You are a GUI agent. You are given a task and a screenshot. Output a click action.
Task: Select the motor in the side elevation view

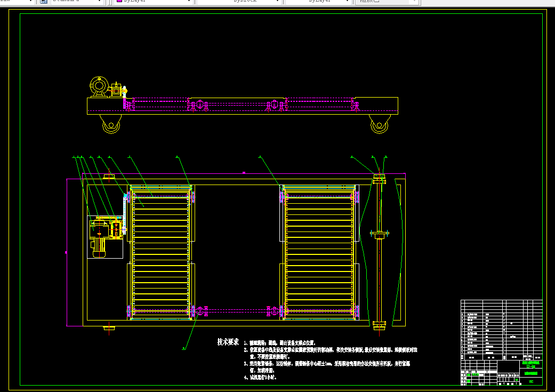[99, 86]
